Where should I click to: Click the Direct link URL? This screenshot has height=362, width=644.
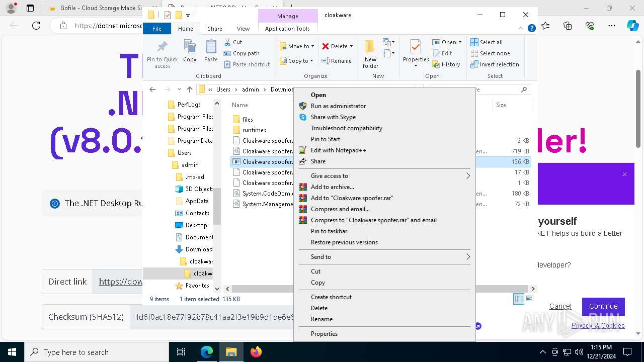point(121,282)
